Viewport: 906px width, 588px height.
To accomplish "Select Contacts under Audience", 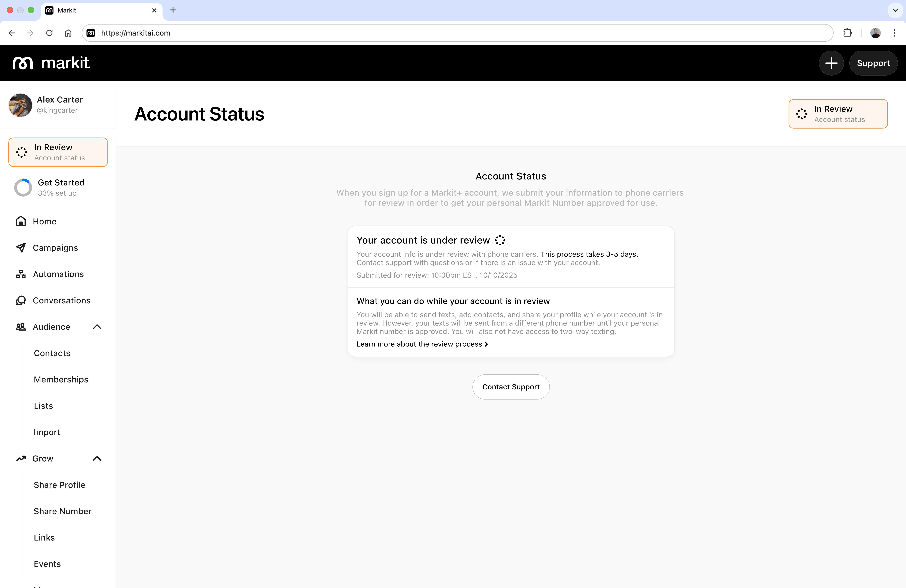I will tap(52, 353).
